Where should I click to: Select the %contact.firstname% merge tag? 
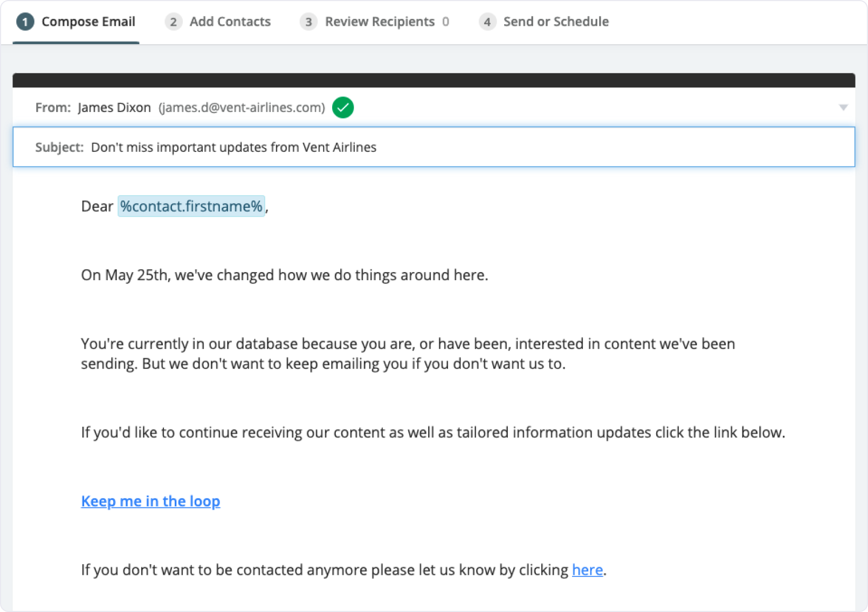(191, 206)
